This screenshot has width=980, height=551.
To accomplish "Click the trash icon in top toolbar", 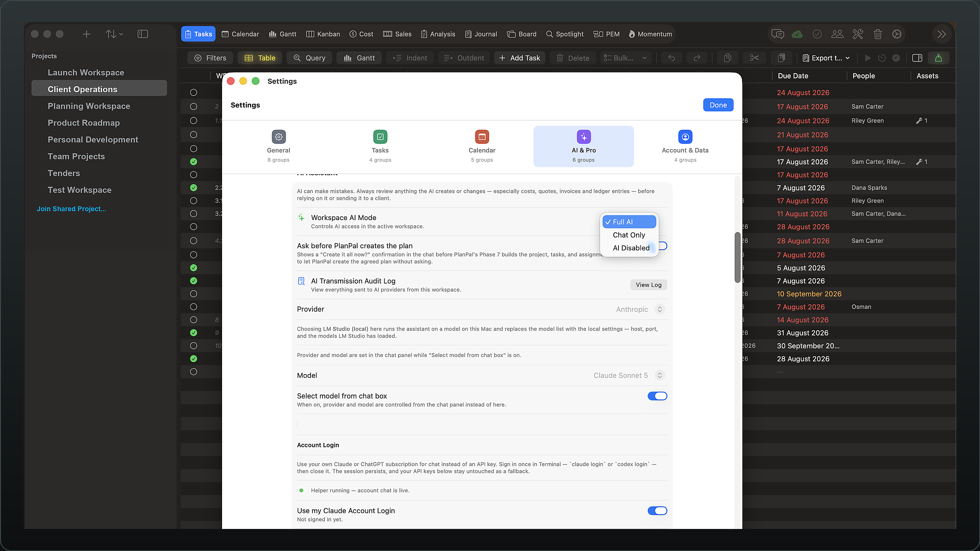I will pos(878,34).
